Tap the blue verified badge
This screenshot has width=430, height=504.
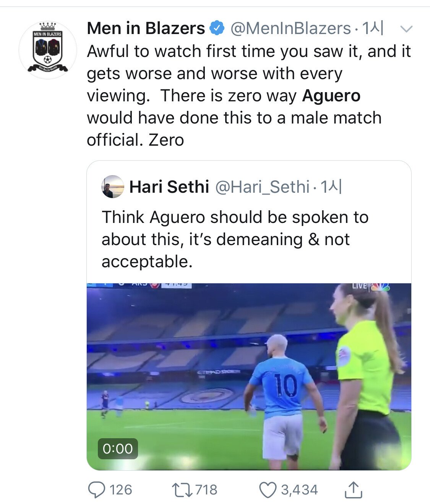pos(217,28)
